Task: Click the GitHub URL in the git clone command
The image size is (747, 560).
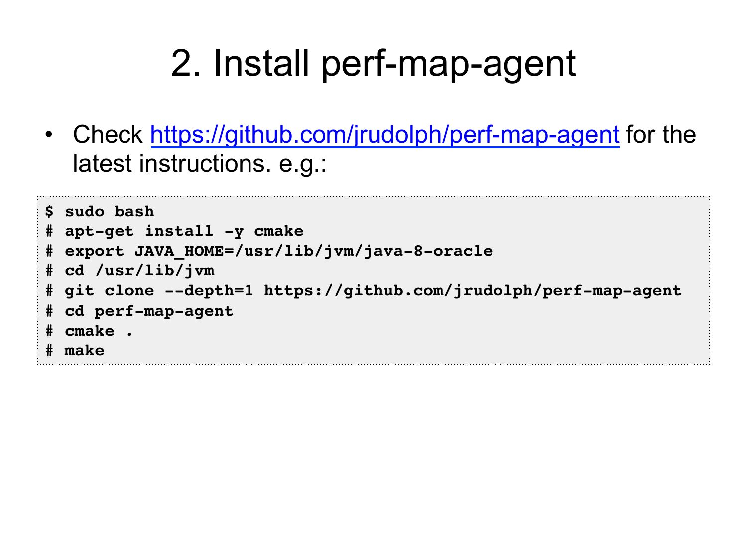Action: coord(472,291)
